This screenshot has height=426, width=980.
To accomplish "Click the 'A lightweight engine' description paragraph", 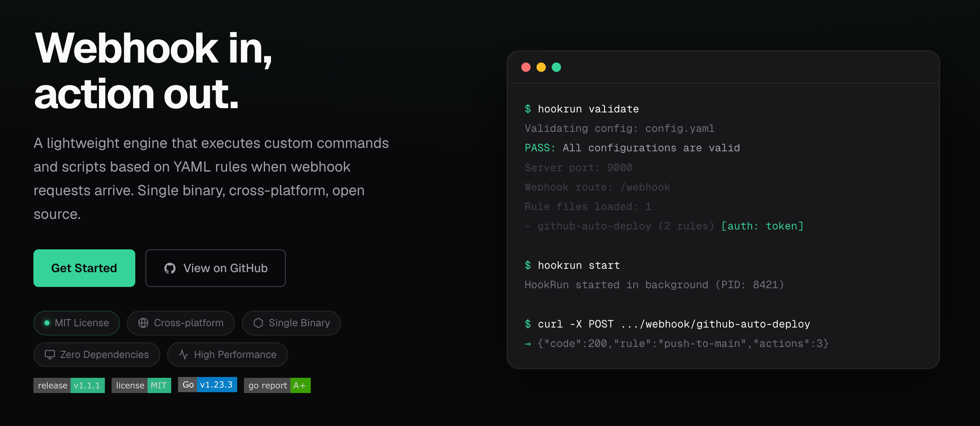I will pos(211,179).
